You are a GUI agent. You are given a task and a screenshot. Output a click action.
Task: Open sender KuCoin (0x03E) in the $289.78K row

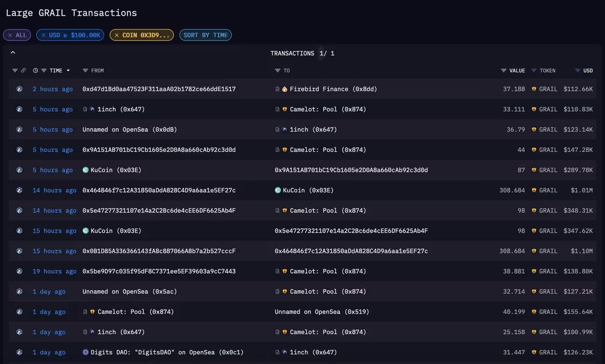tap(116, 170)
